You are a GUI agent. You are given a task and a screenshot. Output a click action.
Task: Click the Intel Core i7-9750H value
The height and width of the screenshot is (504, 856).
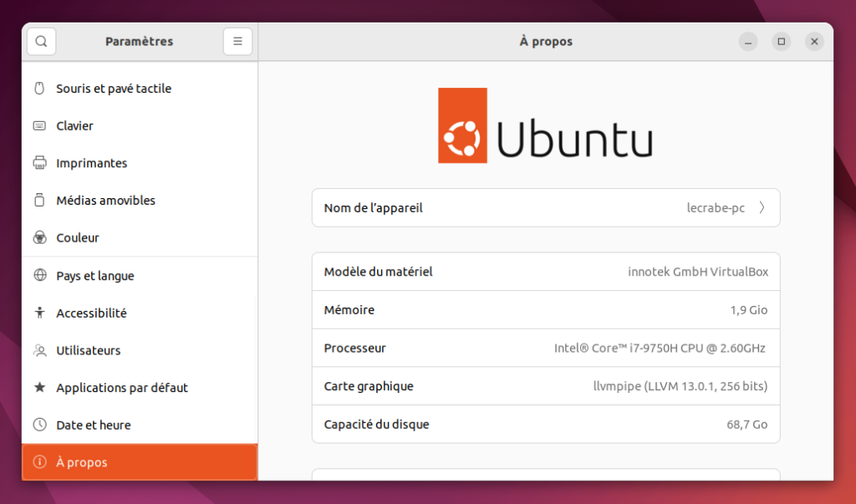tap(660, 348)
